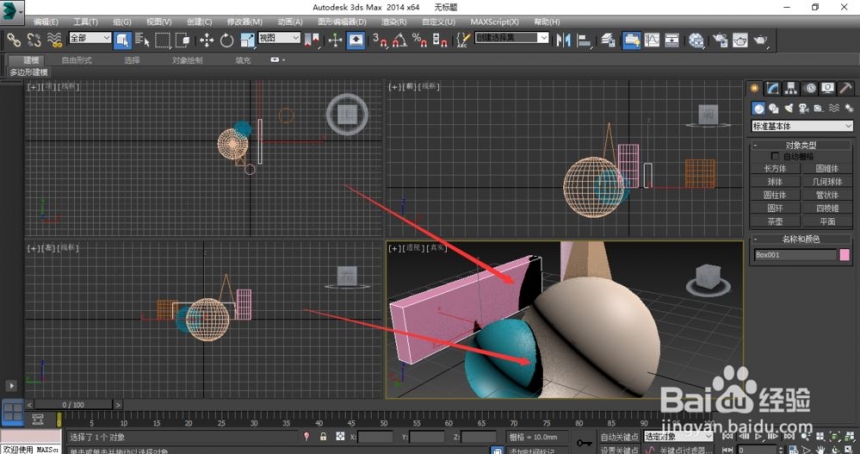Open the 工具(T) menu
Screen dimensions: 860x454
click(x=85, y=22)
